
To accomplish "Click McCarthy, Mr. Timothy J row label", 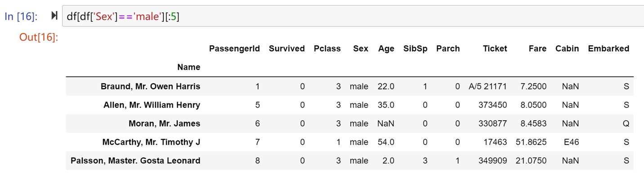I will click(152, 142).
